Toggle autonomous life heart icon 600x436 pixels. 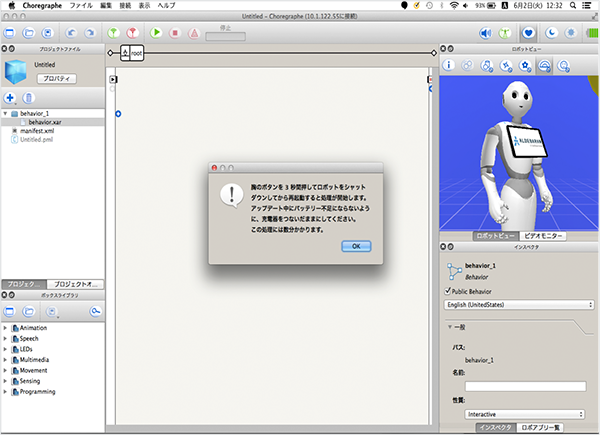528,33
